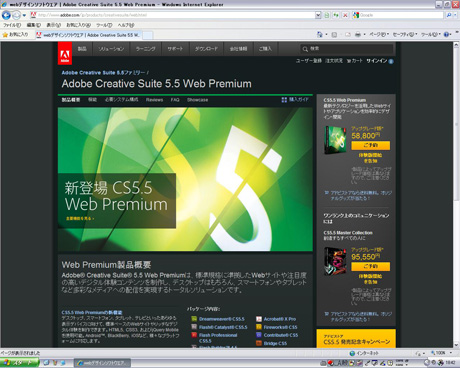The height and width of the screenshot is (368, 460).
Task: Click the IE Forward arrow button
Action: point(16,15)
